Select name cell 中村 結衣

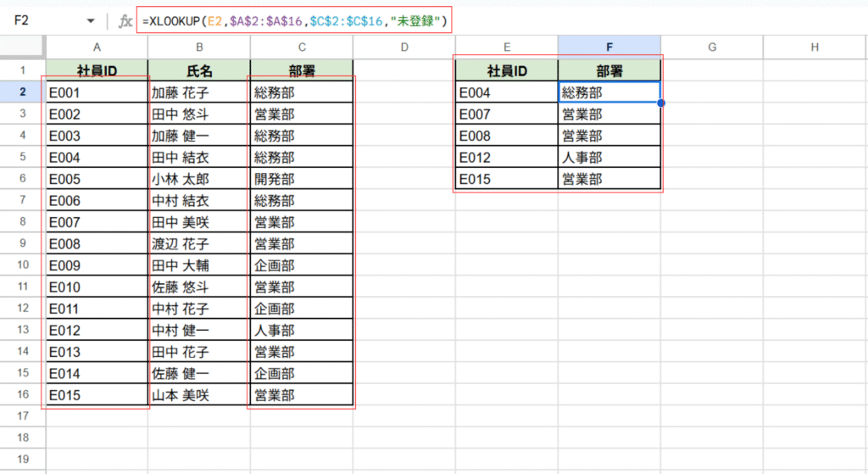[x=199, y=200]
